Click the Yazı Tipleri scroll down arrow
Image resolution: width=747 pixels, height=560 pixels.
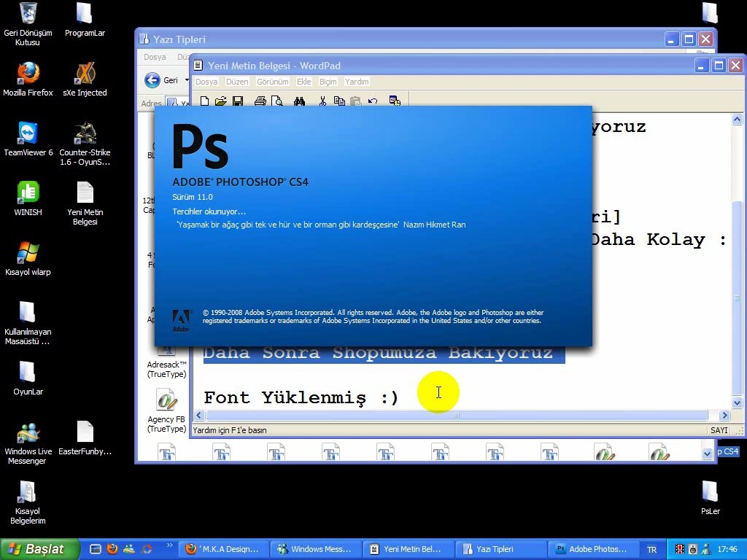707,454
